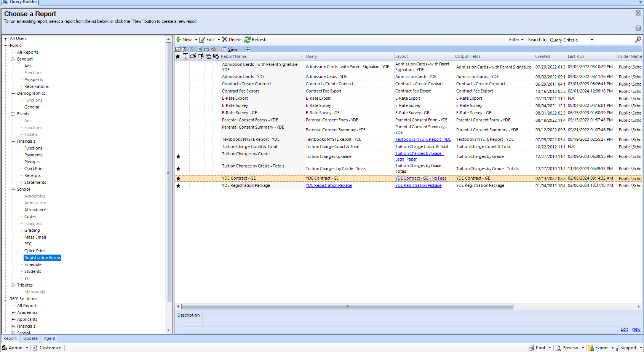Click the horizontal scrollbar thumb of report grid

[347, 306]
